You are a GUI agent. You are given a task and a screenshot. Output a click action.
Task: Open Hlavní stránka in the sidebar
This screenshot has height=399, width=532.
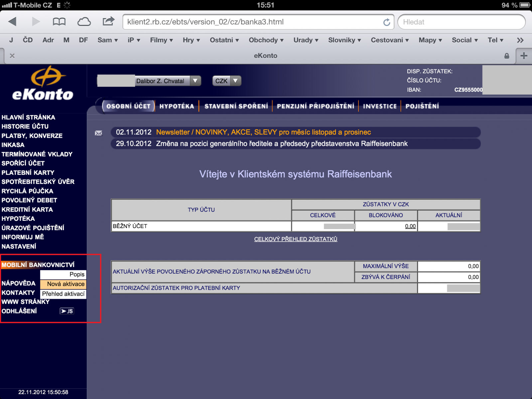[x=28, y=117]
